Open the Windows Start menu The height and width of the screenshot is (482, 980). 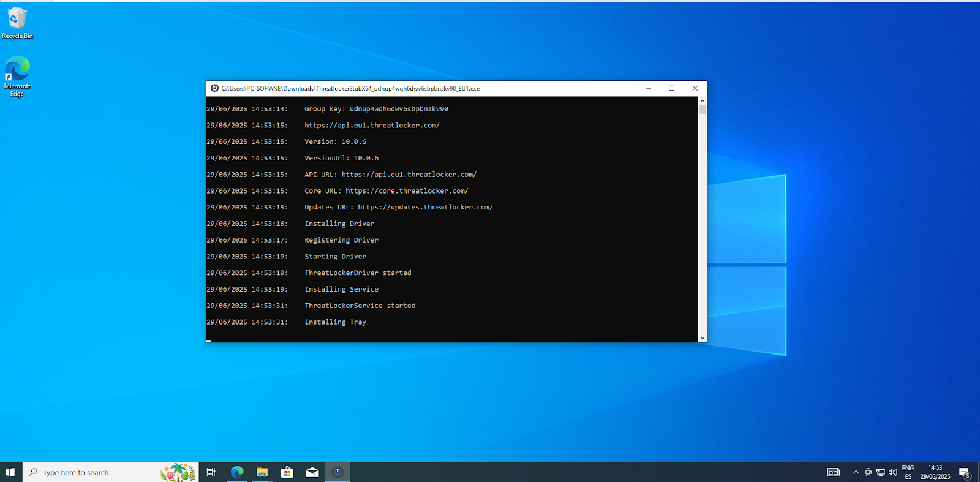pyautogui.click(x=10, y=472)
